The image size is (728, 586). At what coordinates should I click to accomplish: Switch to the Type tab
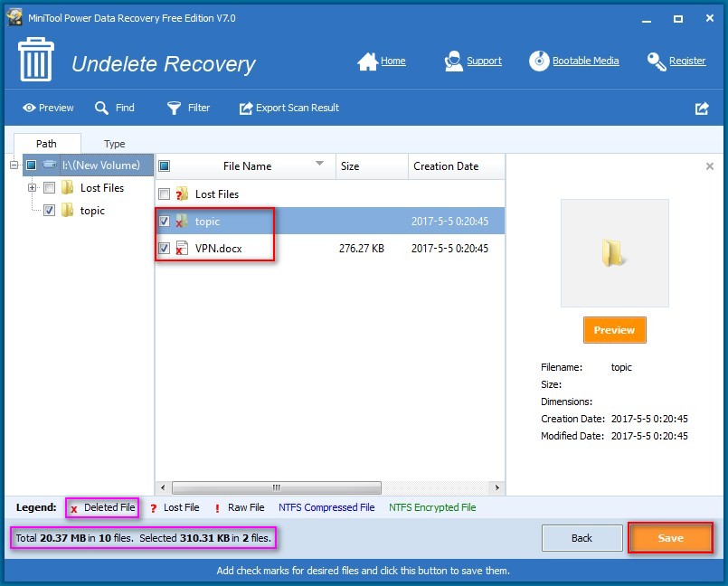pyautogui.click(x=114, y=144)
